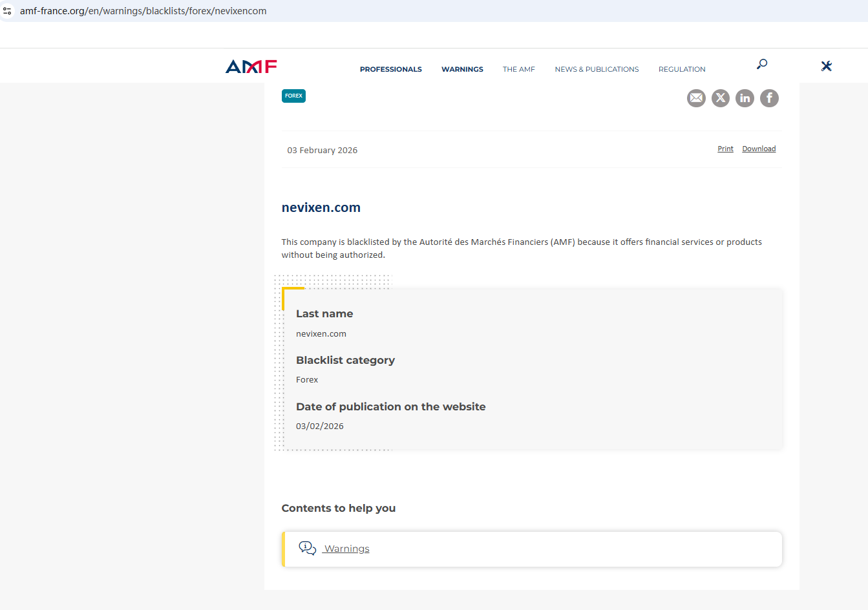Share this page on Facebook
Screen dimensions: 868x610
coord(769,98)
